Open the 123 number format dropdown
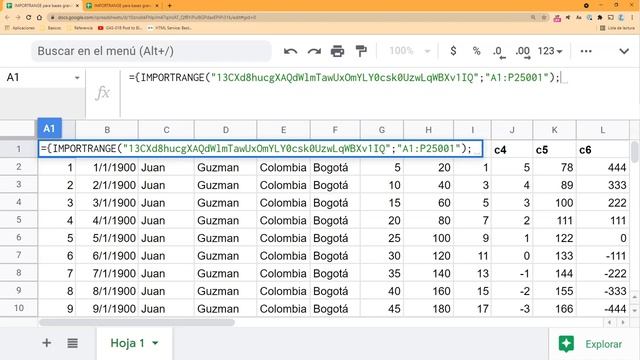 550,51
